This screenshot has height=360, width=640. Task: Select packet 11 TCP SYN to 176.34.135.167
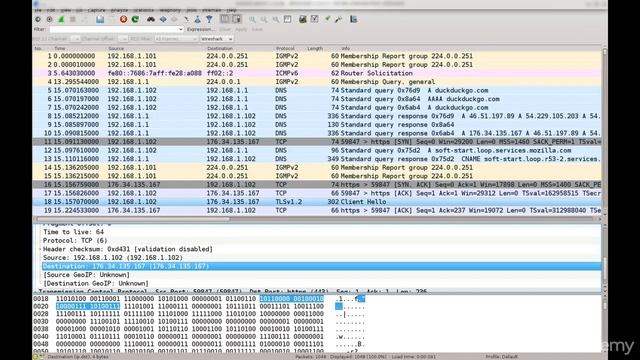[x=317, y=142]
